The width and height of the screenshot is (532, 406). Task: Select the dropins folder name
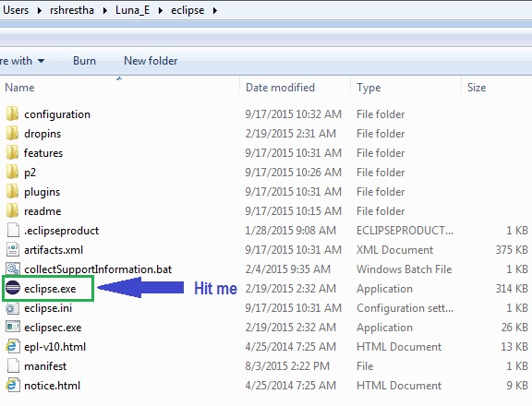click(42, 134)
